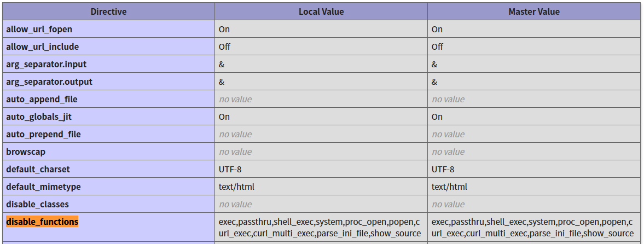The height and width of the screenshot is (244, 644).
Task: Click the Master Value column header
Action: 533,11
